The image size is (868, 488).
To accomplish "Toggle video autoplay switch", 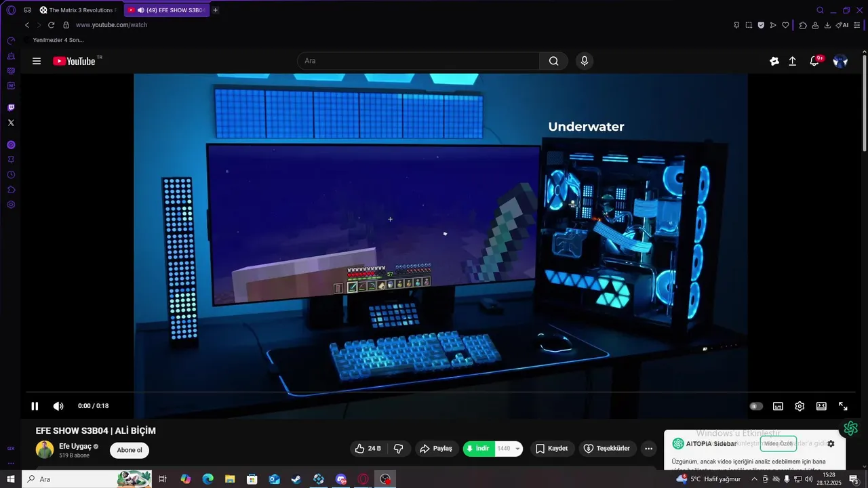I will (756, 406).
